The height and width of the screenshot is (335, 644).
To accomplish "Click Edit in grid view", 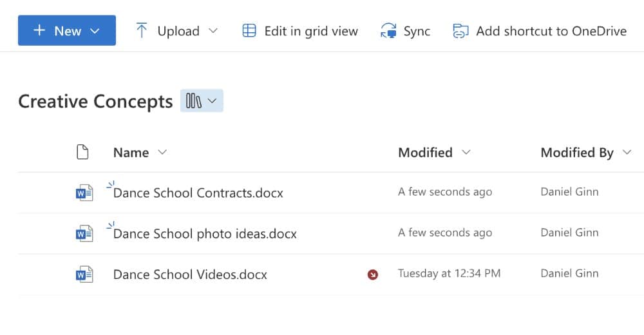I will [299, 31].
